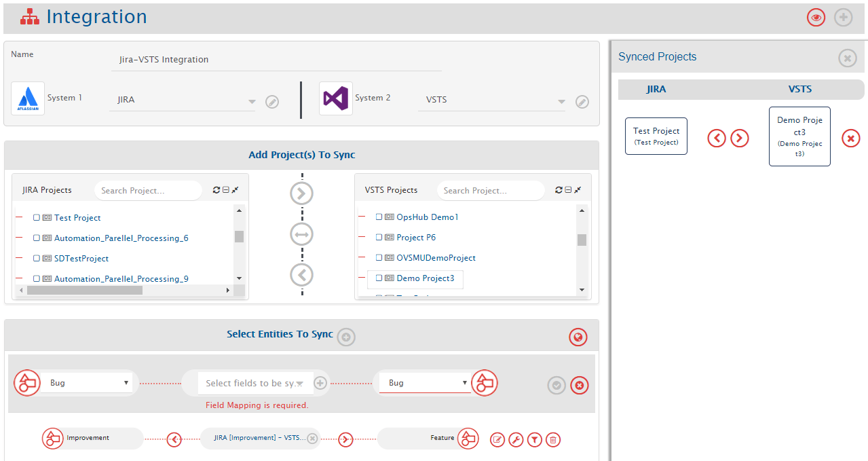Select the SDTestProject checkbox
This screenshot has height=461, width=868.
37,259
